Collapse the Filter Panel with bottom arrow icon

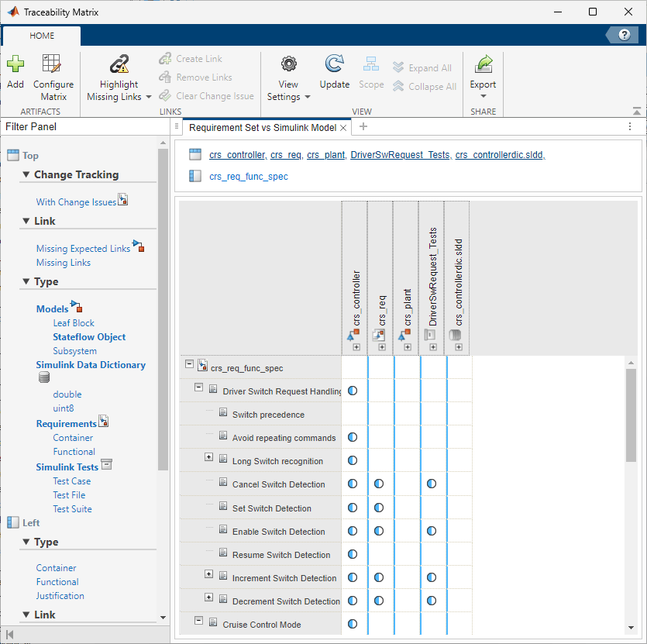pos(10,634)
